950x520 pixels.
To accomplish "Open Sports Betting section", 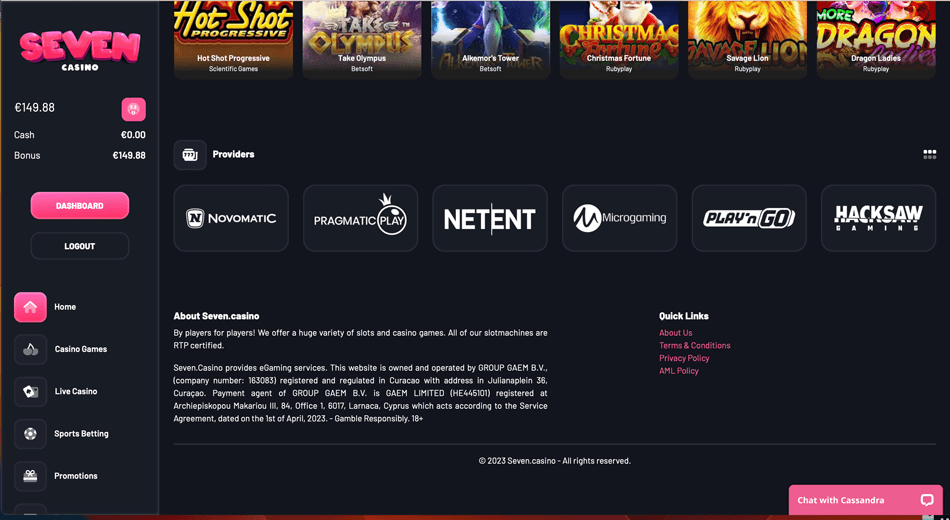I will (81, 434).
